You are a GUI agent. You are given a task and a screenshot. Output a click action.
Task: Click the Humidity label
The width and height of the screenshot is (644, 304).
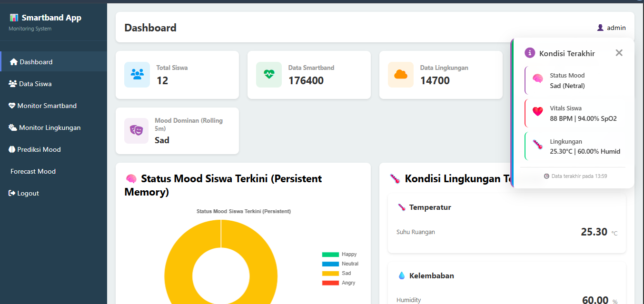(x=409, y=300)
